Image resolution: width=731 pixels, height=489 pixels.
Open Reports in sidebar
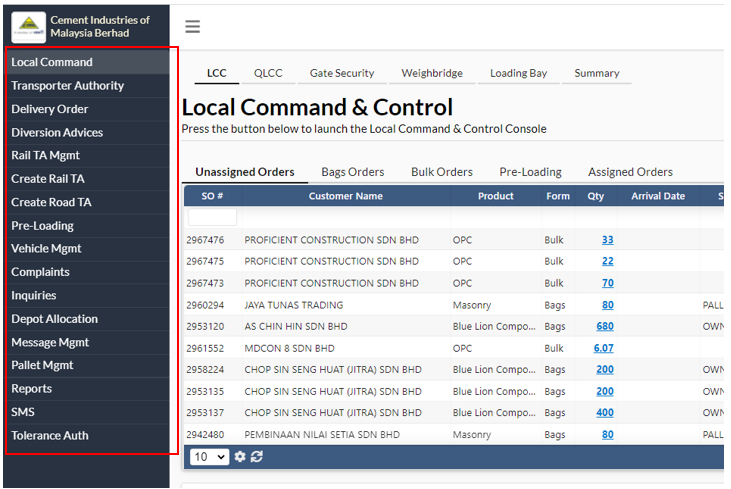[87, 389]
